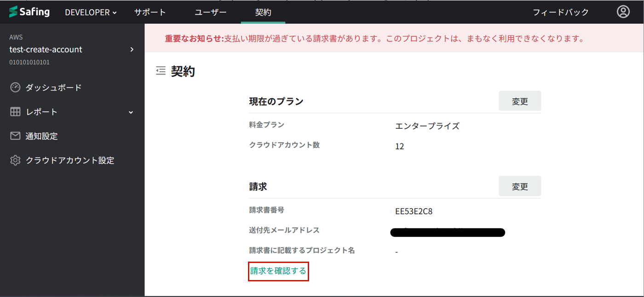Viewport: 644px width, 297px height.
Task: Click the 通知設定 envelope icon
Action: (15, 136)
